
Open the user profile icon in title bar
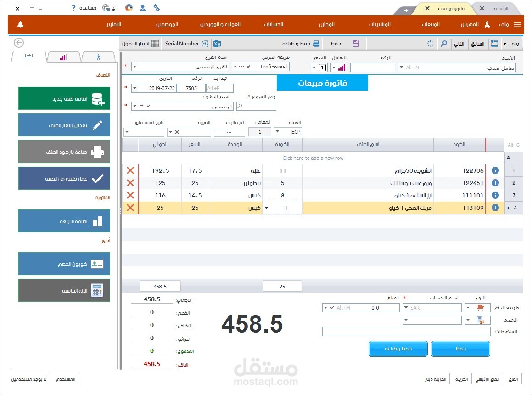(143, 8)
